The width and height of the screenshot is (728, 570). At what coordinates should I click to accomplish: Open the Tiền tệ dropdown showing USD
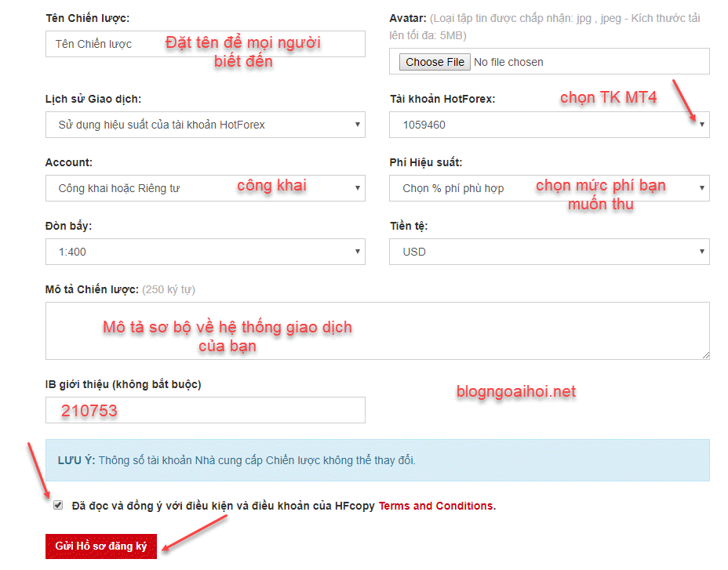coord(549,252)
